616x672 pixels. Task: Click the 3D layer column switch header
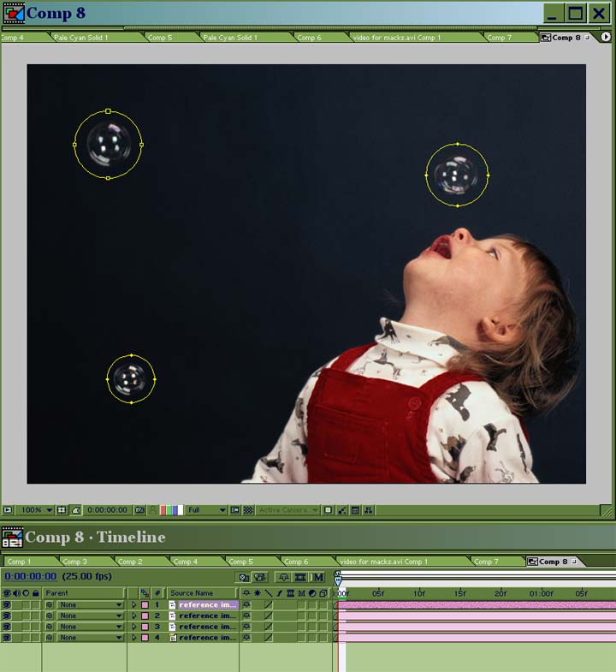[323, 593]
